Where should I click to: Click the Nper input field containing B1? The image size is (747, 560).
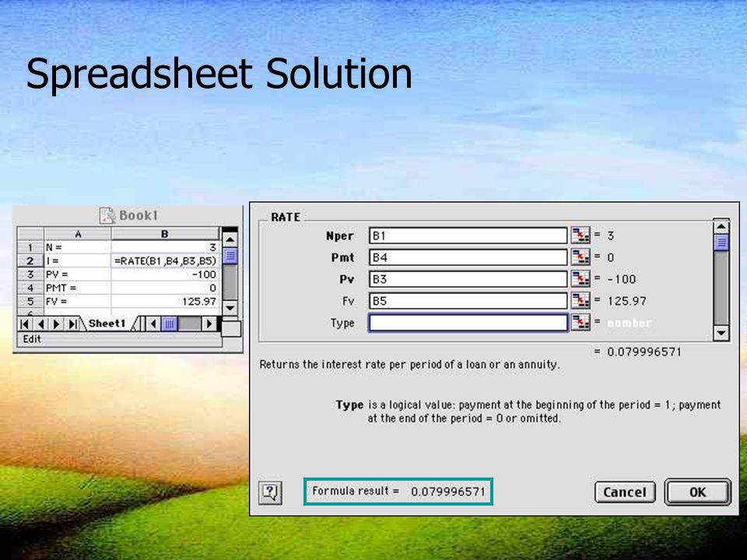(468, 236)
